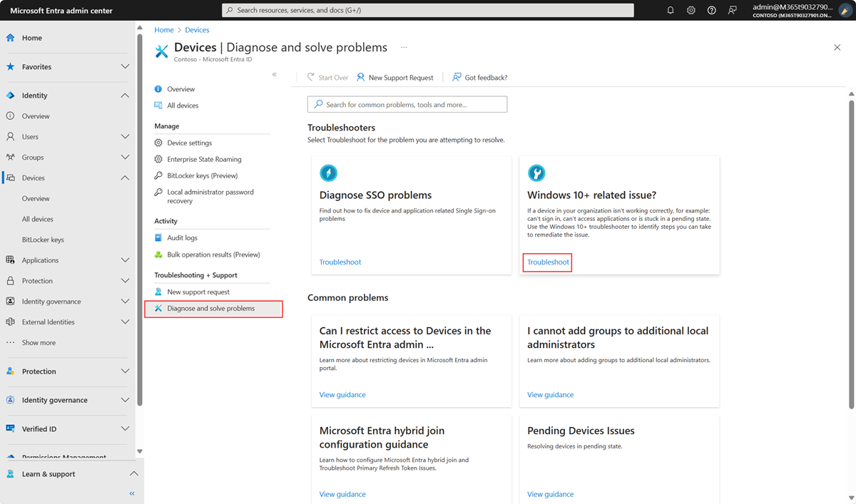The height and width of the screenshot is (504, 856).
Task: Expand Groups in sidebar
Action: (x=125, y=157)
